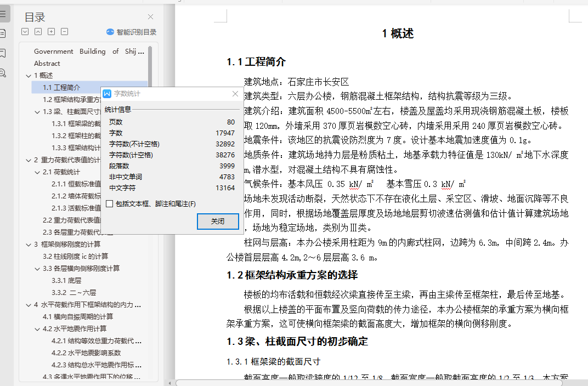Click the chevron-up collapse icon under 目录

38,31
